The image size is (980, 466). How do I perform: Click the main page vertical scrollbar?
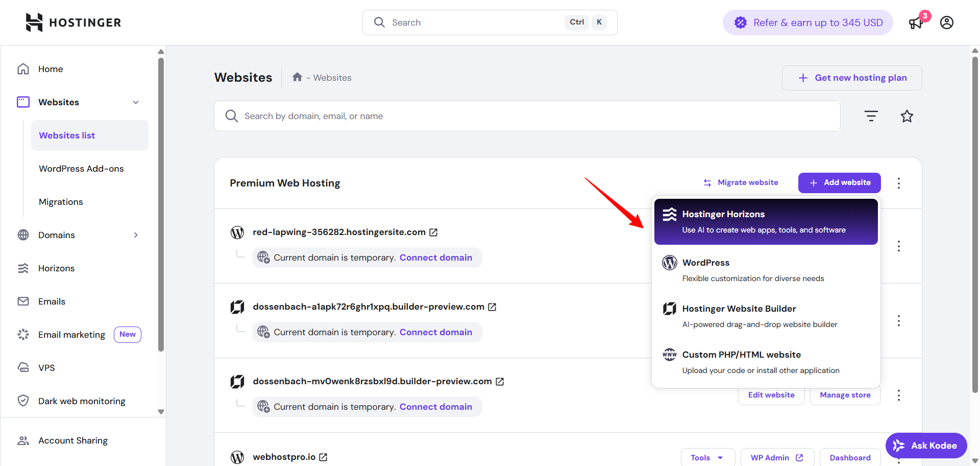click(x=975, y=225)
